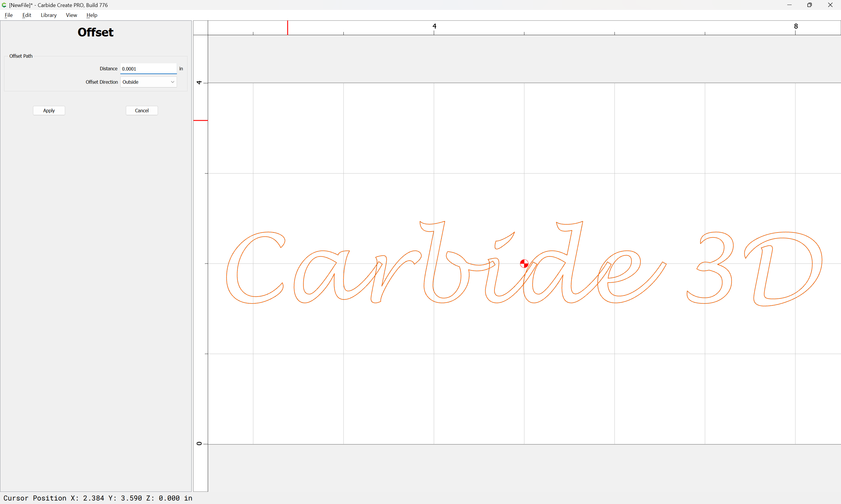Click into the Distance input field
Viewport: 841px width, 504px height.
pos(148,69)
